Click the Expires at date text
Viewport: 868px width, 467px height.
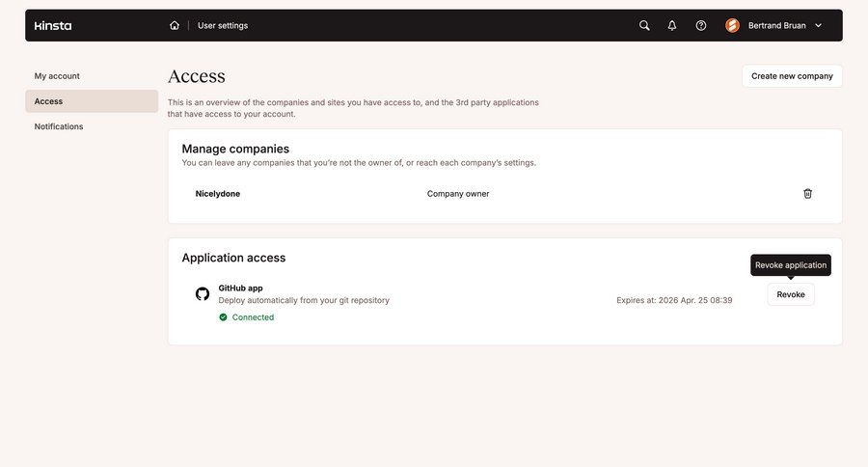click(674, 300)
